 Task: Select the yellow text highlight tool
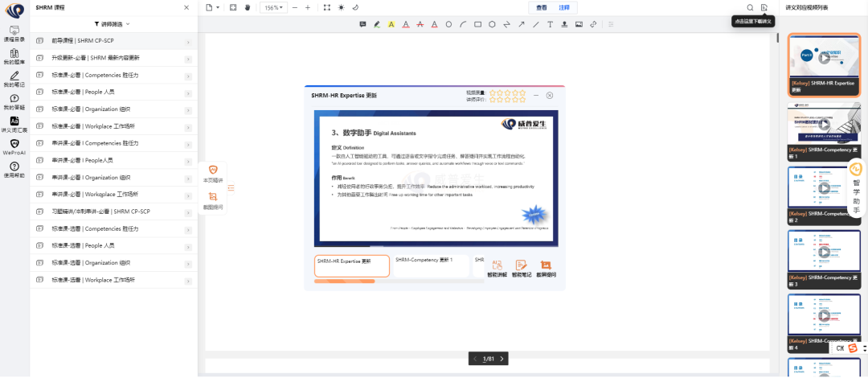(x=391, y=24)
